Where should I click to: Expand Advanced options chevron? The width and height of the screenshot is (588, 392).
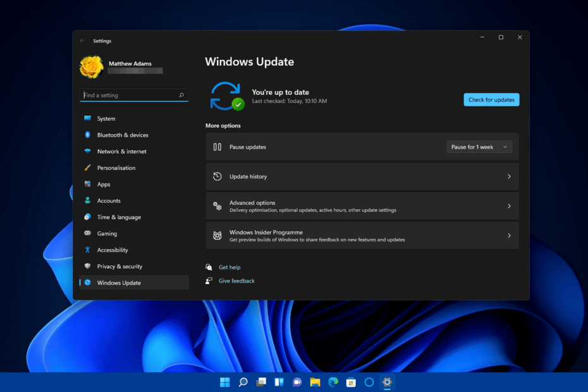tap(509, 206)
